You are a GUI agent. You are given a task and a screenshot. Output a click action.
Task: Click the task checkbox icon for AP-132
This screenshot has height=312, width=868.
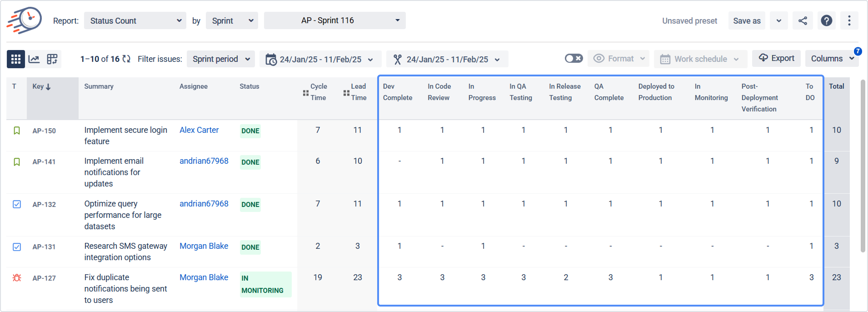(17, 204)
